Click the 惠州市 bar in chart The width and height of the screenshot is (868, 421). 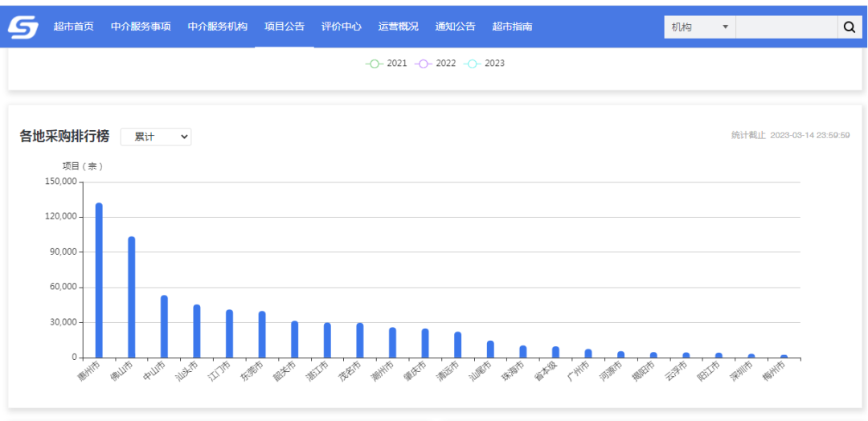tap(99, 280)
